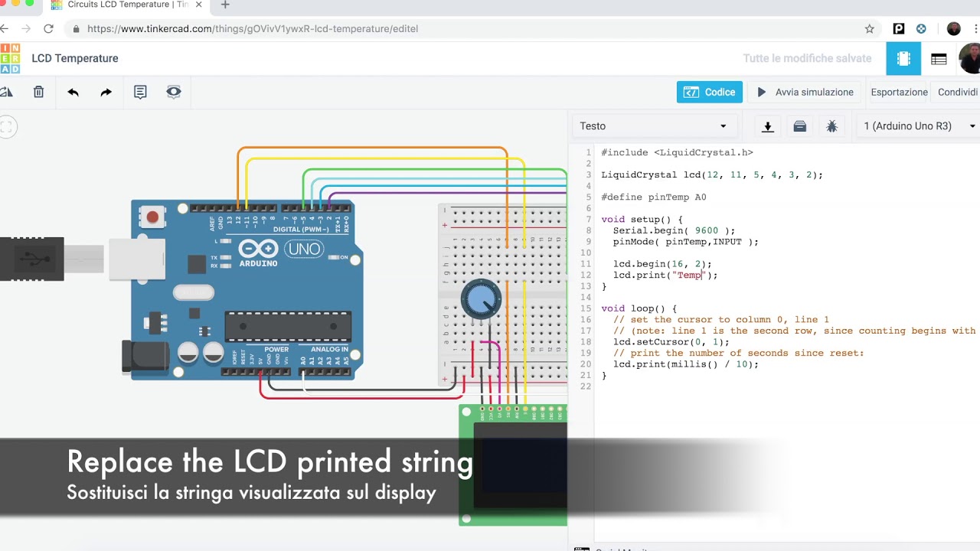
Task: Click the void setup() { line
Action: pos(642,219)
